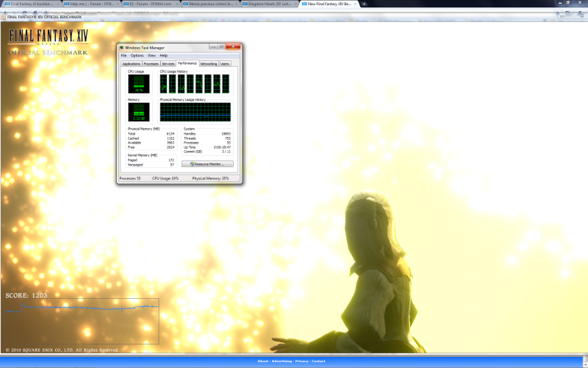Click the Memory gauge showing 2.12 GB
Screen dimensions: 588x368
click(139, 112)
